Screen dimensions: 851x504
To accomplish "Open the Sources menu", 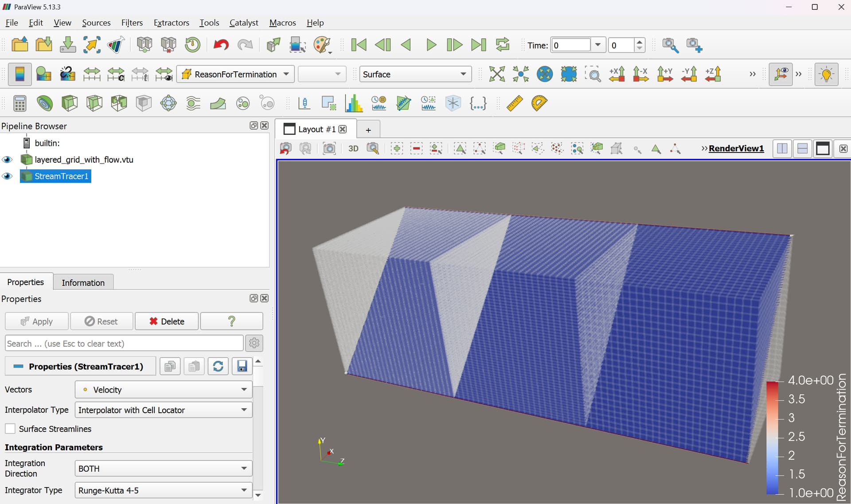I will (96, 23).
